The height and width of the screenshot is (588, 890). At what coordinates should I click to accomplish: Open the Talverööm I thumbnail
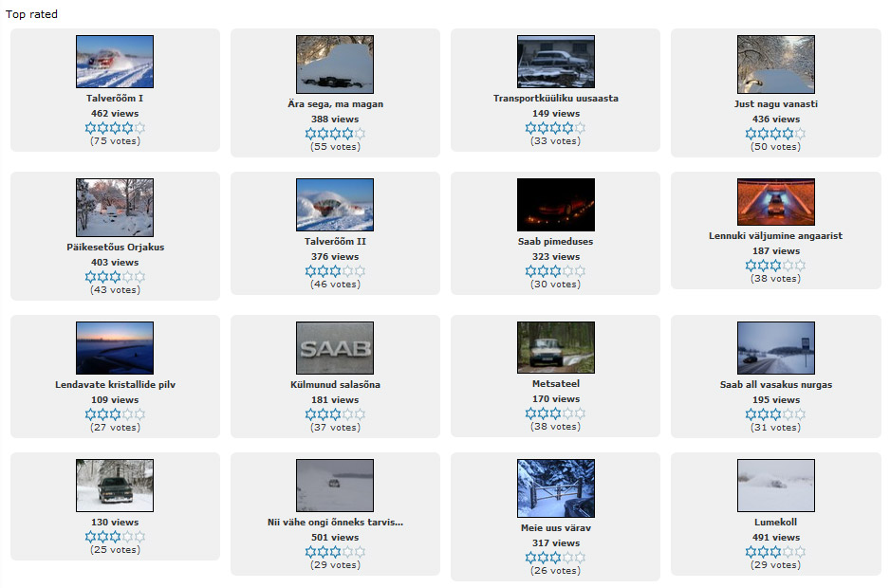click(x=115, y=62)
